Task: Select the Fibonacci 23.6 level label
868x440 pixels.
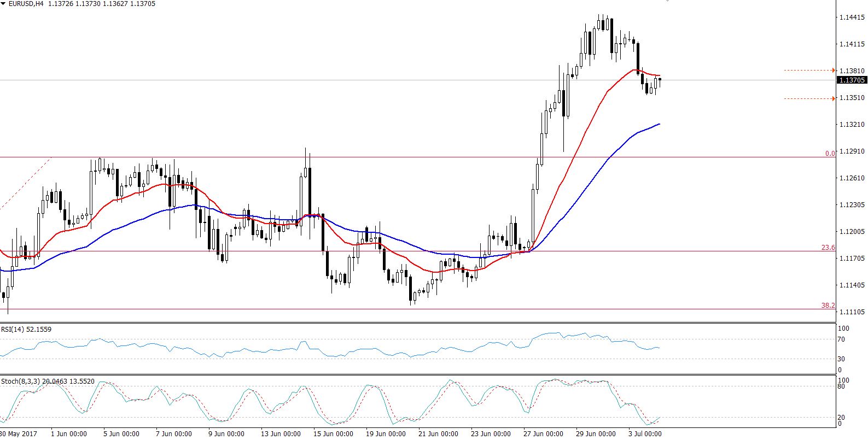Action: [828, 248]
